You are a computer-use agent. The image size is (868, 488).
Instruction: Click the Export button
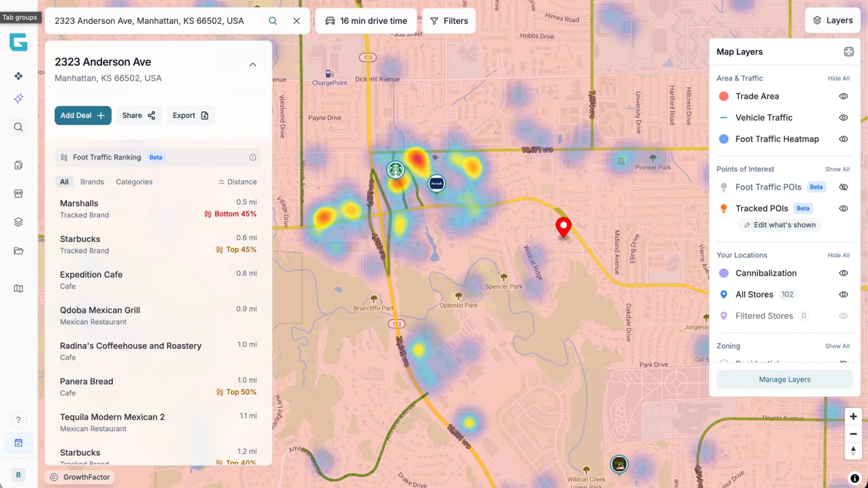pyautogui.click(x=190, y=115)
